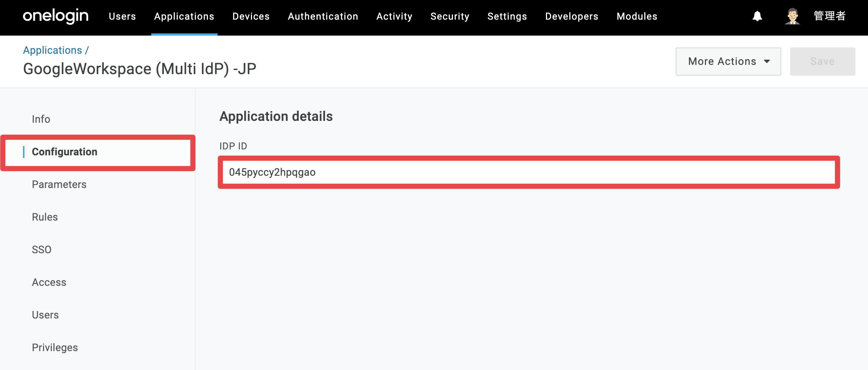Image resolution: width=868 pixels, height=370 pixels.
Task: Open the Security menu
Action: click(450, 16)
